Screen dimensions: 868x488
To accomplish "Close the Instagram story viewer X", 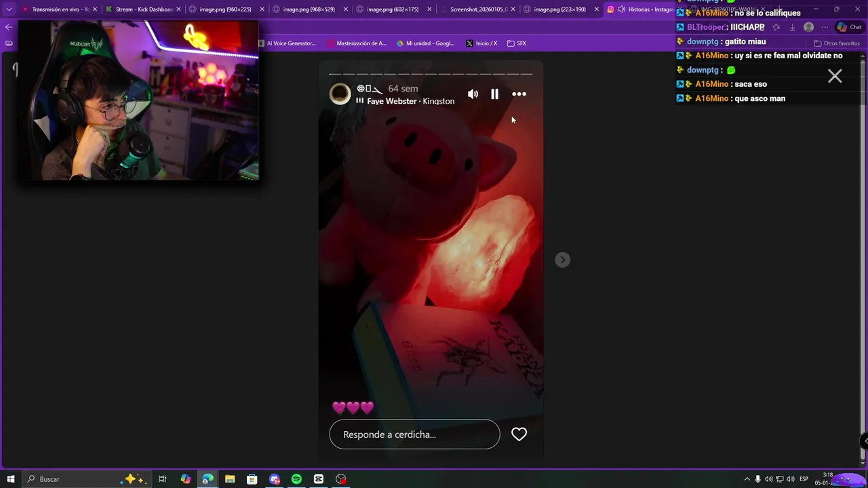I will [835, 76].
